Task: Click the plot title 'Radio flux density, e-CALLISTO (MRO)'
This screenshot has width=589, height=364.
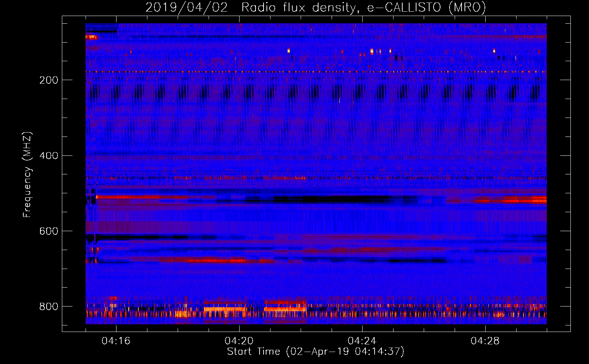Action: pyautogui.click(x=364, y=7)
